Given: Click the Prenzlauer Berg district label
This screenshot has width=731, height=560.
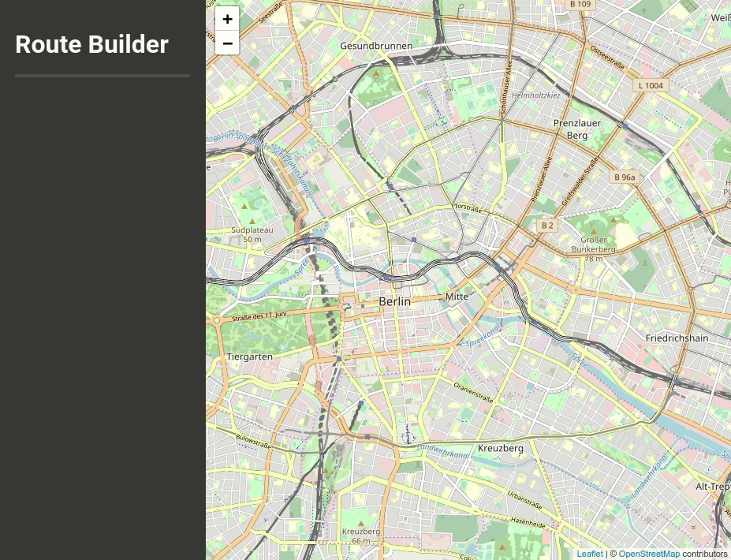Looking at the screenshot, I should tap(576, 129).
